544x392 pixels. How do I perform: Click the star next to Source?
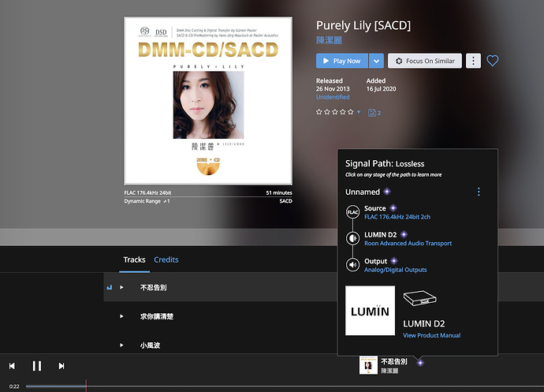pos(393,208)
